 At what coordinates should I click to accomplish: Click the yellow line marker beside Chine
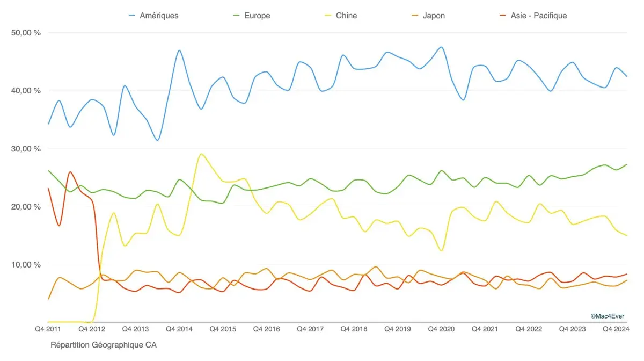pyautogui.click(x=328, y=16)
